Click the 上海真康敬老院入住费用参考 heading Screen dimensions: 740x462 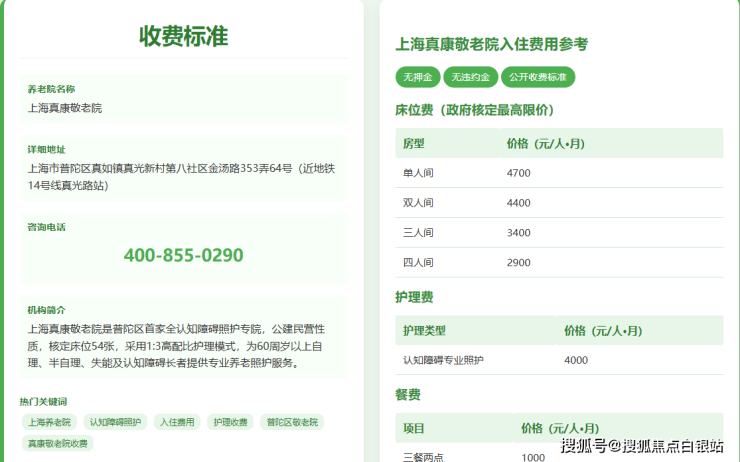tap(492, 44)
